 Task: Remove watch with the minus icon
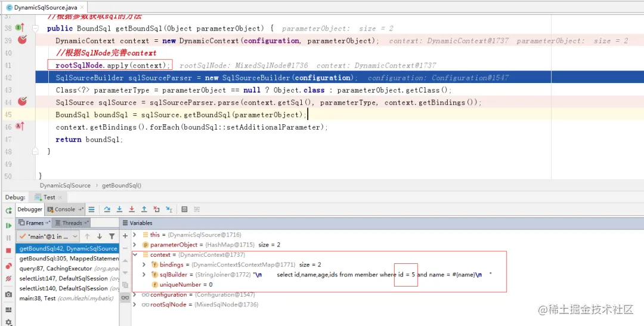pyautogui.click(x=125, y=248)
